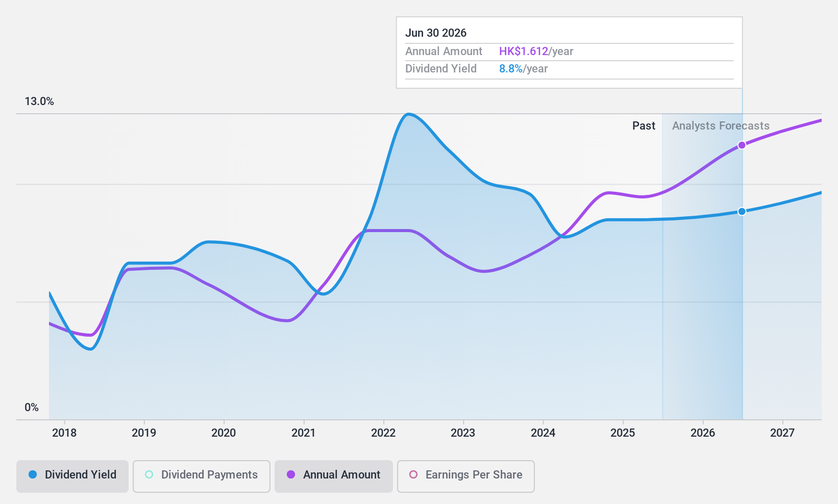This screenshot has height=504, width=838.
Task: Click the 2020 x-axis label
Action: pyautogui.click(x=224, y=433)
